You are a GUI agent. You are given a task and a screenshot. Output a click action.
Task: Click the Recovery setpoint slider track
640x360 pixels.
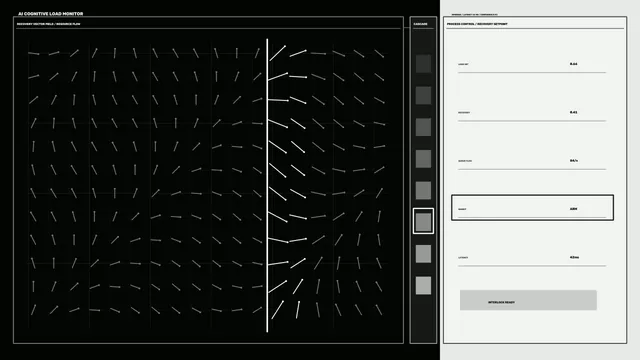[x=532, y=121]
